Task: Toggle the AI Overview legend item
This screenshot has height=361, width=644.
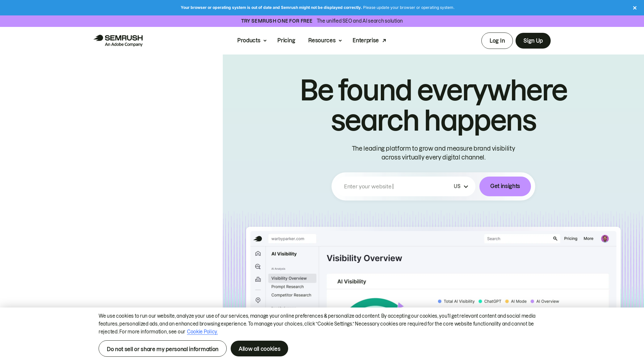Action: coord(544,301)
